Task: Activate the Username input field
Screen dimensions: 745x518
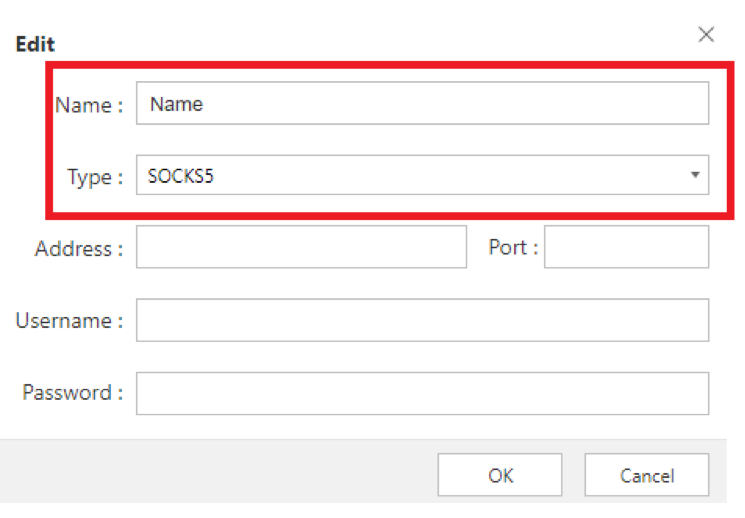Action: (422, 320)
